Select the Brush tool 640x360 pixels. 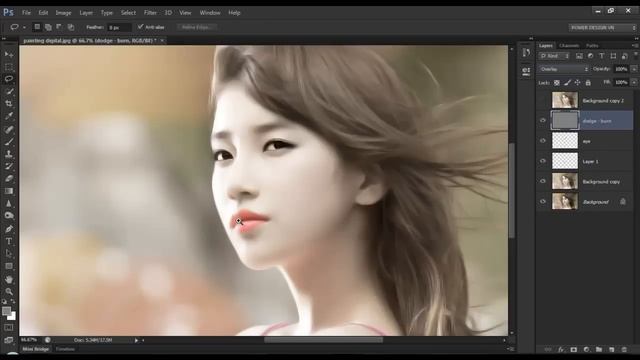point(9,142)
